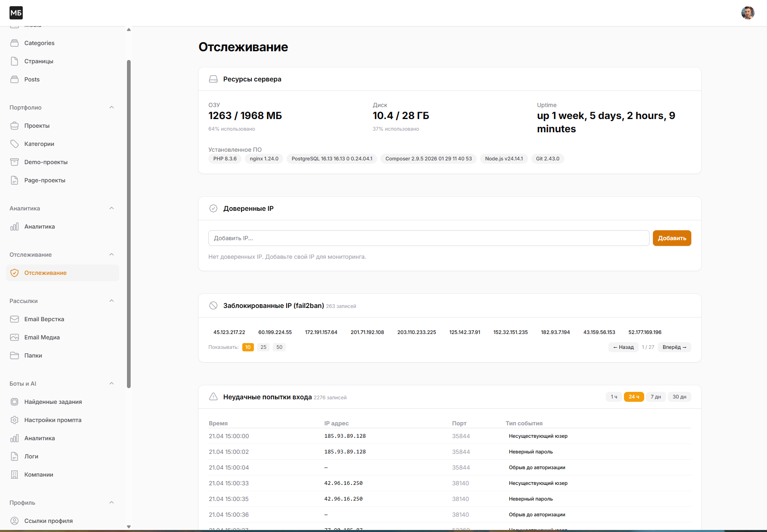Open Проекты briefcase item

[37, 126]
